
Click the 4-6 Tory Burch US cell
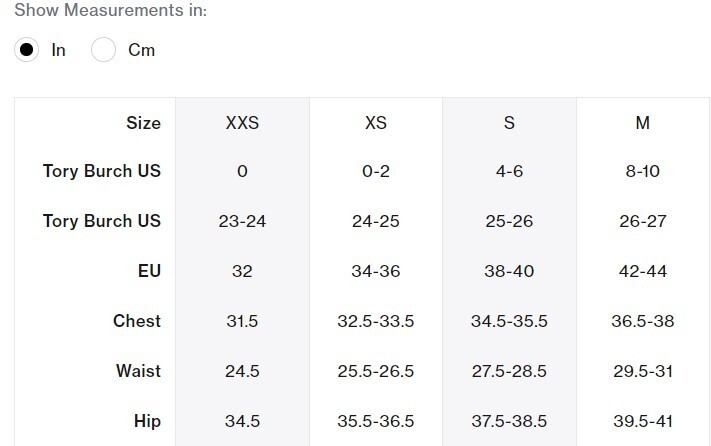509,171
